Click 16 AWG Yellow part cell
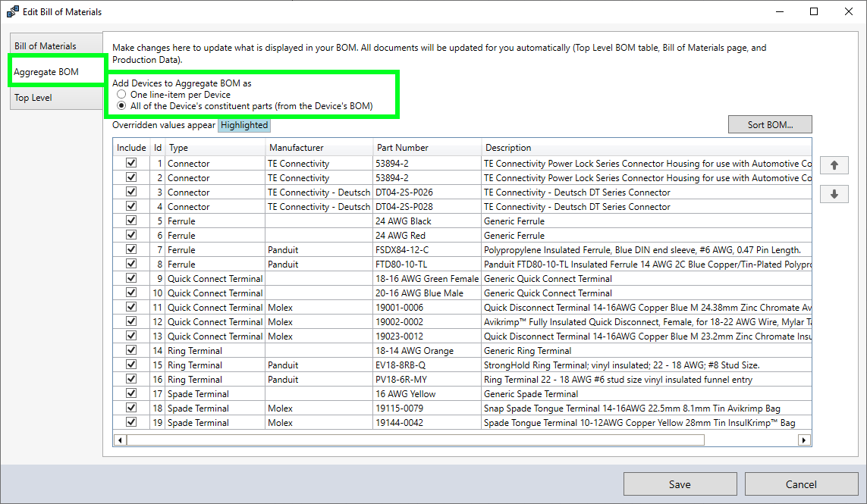 coord(427,393)
